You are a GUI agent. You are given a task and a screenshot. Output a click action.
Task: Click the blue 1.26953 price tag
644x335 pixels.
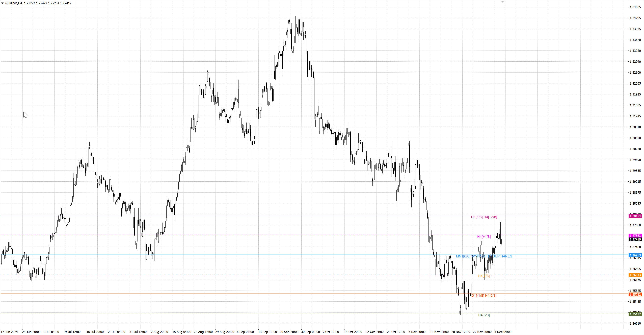tap(635, 255)
